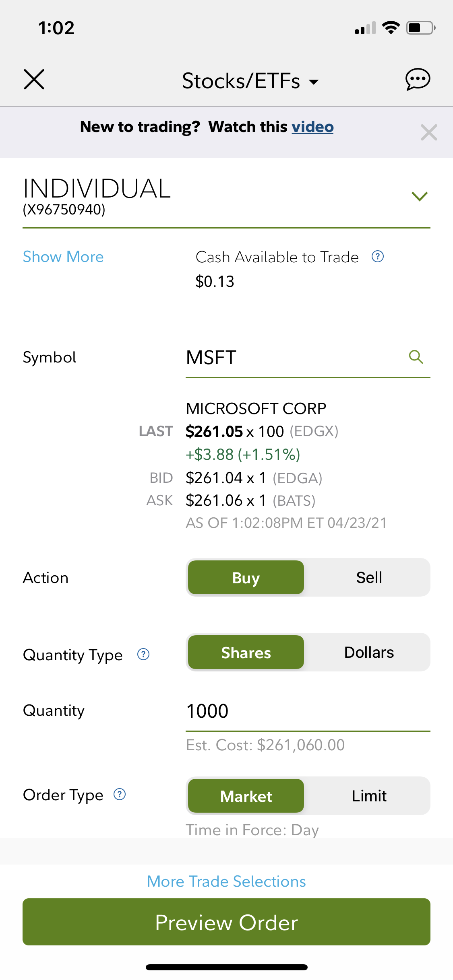The width and height of the screenshot is (453, 980).
Task: Expand Show More account details
Action: pos(63,257)
